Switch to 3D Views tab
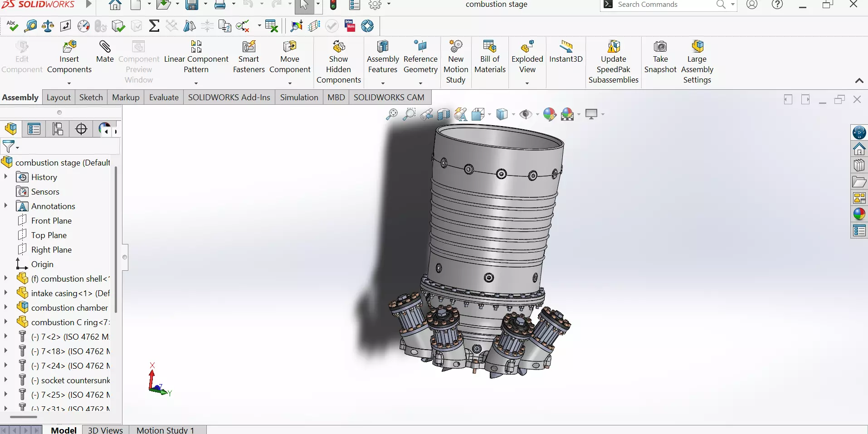This screenshot has height=434, width=868. pyautogui.click(x=105, y=430)
